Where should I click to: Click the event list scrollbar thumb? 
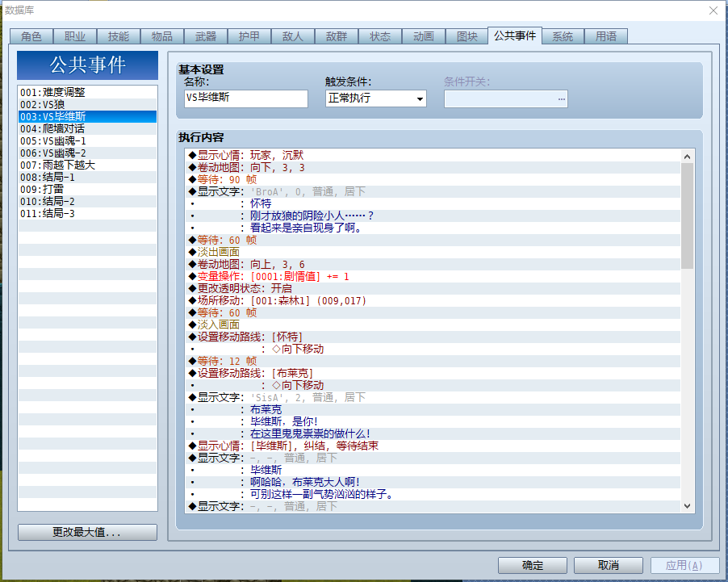pos(687,216)
